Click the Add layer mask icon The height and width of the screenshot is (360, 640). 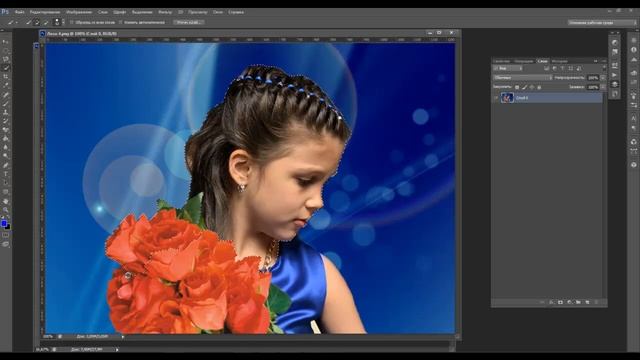click(x=560, y=302)
